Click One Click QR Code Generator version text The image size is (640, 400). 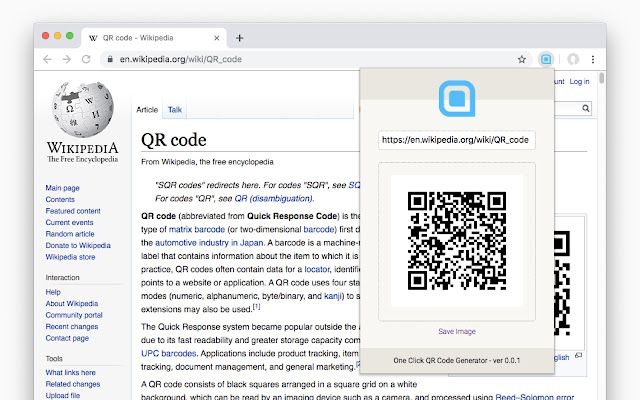tap(457, 360)
